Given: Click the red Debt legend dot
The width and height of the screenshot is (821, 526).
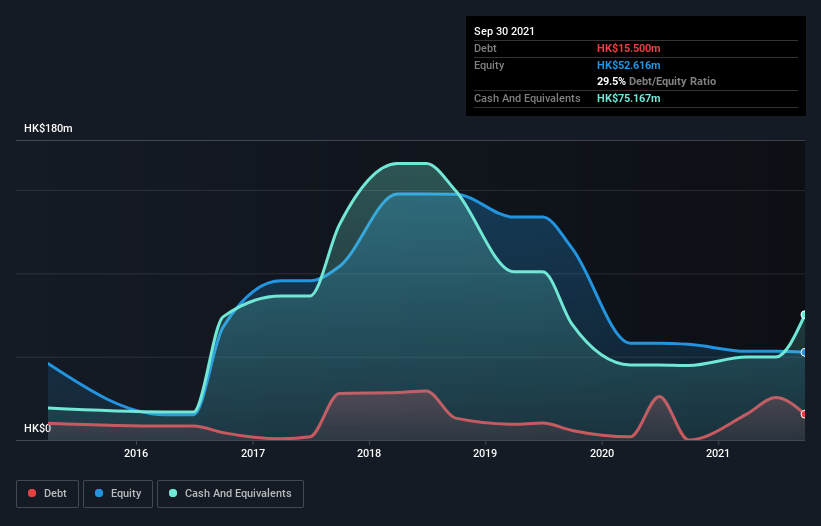Looking at the screenshot, I should (32, 493).
